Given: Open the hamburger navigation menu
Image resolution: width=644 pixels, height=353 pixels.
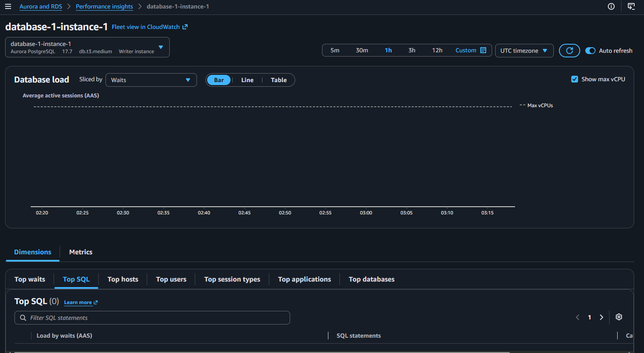Looking at the screenshot, I should click(x=8, y=6).
